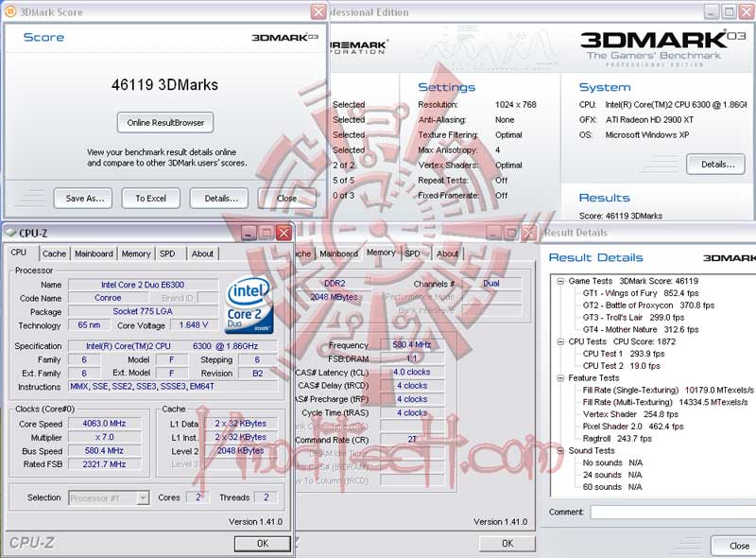Open the Online ResultBrowser

click(165, 123)
